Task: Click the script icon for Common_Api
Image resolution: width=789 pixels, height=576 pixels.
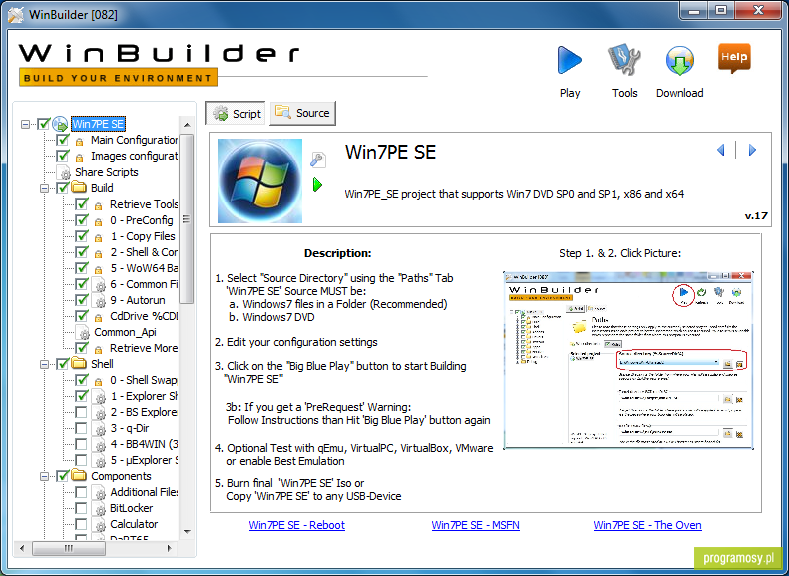Action: click(82, 332)
